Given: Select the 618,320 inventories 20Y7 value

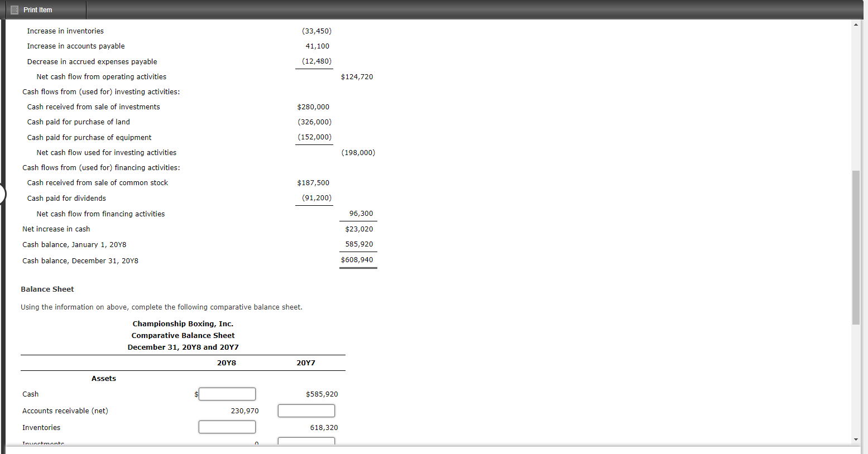Looking at the screenshot, I should (324, 428).
